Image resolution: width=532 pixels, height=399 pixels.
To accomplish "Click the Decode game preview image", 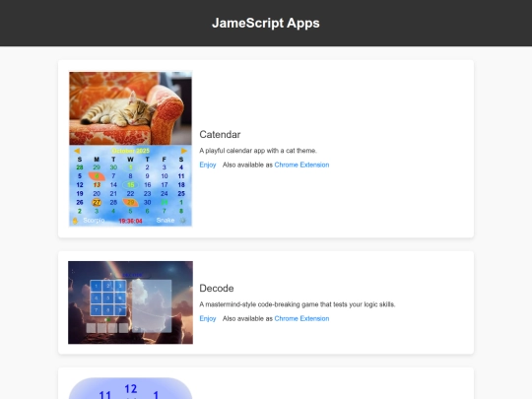I will 131,302.
